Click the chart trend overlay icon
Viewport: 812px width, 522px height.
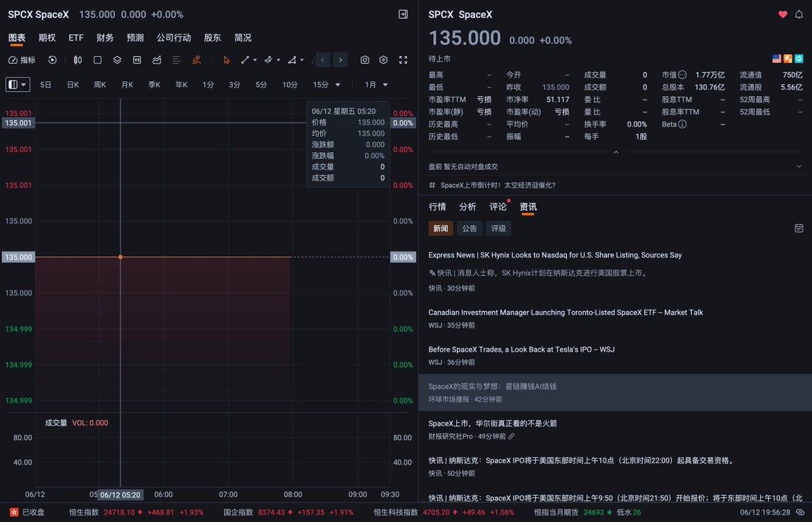click(x=157, y=60)
